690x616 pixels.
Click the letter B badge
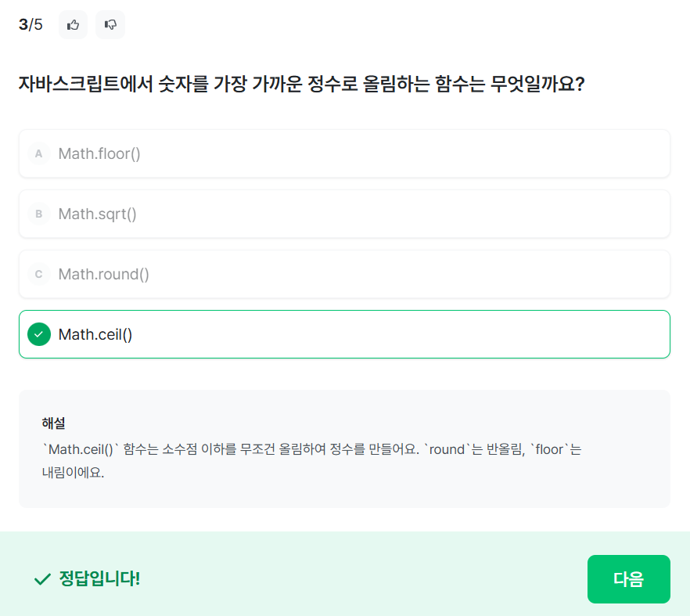(x=39, y=214)
